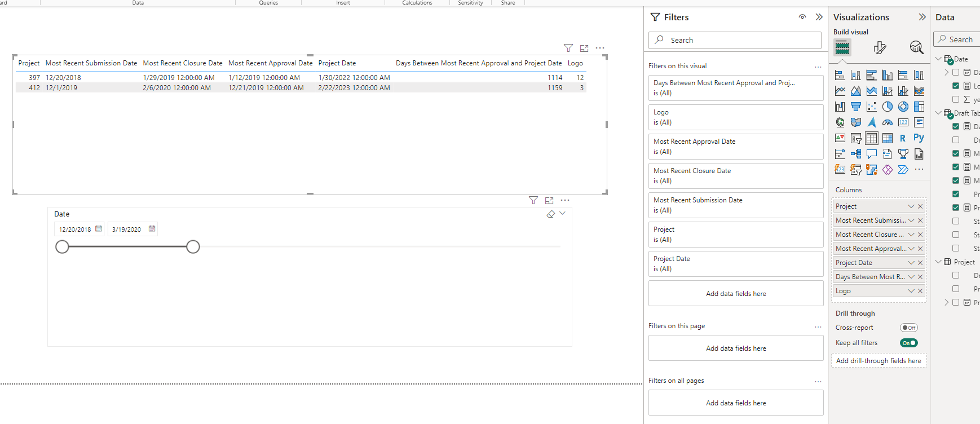Select the slicer visualization icon
The width and height of the screenshot is (980, 424).
[x=856, y=138]
